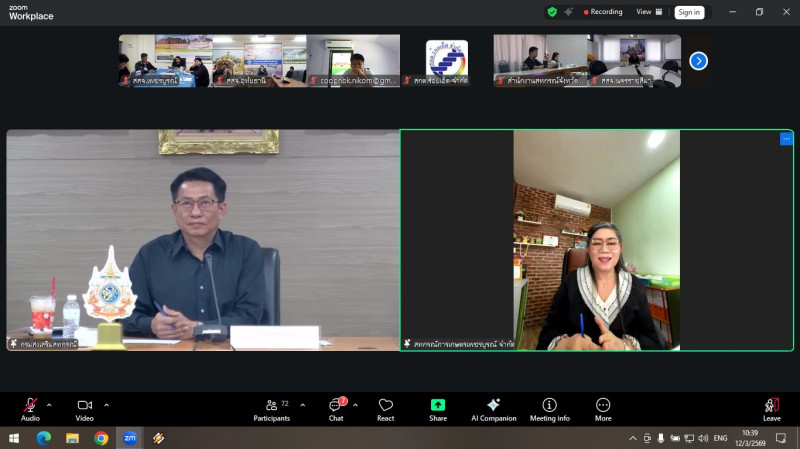800x449 pixels.
Task: Open three-dot menu on active speaker video
Action: [x=786, y=139]
